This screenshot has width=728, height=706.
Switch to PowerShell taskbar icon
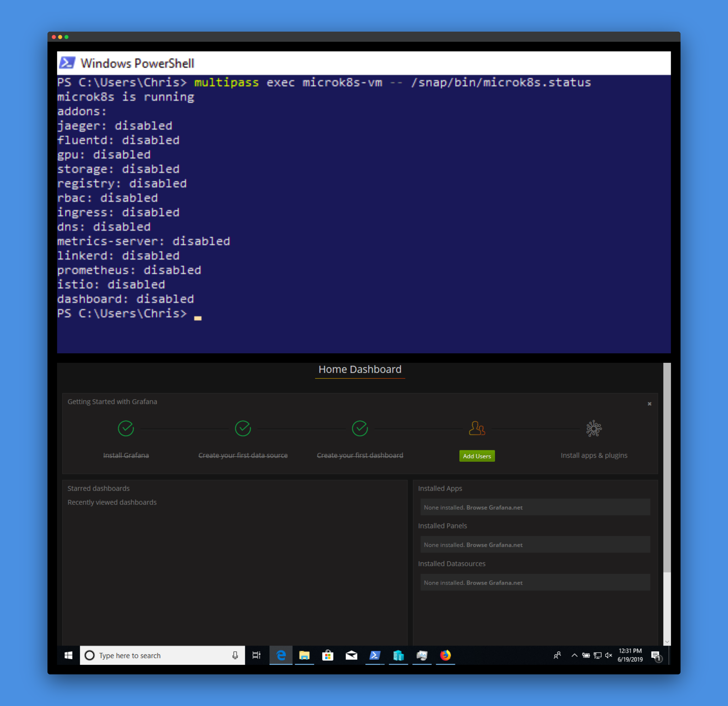374,655
